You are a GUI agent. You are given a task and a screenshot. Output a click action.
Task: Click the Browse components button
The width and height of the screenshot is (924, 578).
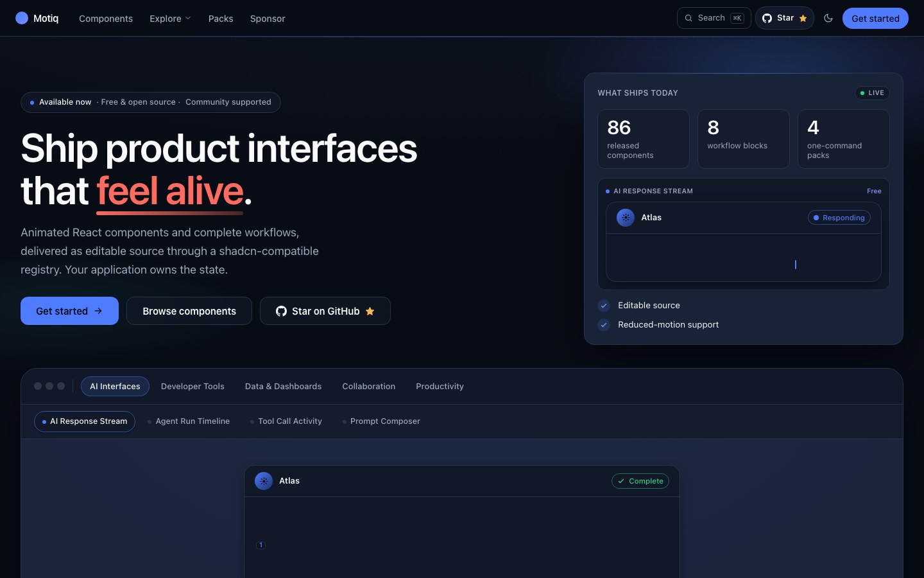click(189, 311)
